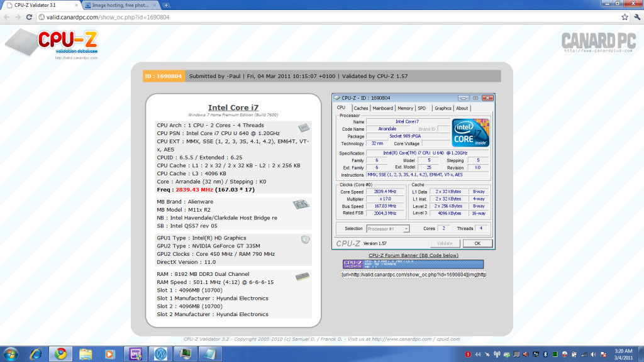644x362 pixels.
Task: Click the safely remove hardware tray icon
Action: pyautogui.click(x=507, y=354)
